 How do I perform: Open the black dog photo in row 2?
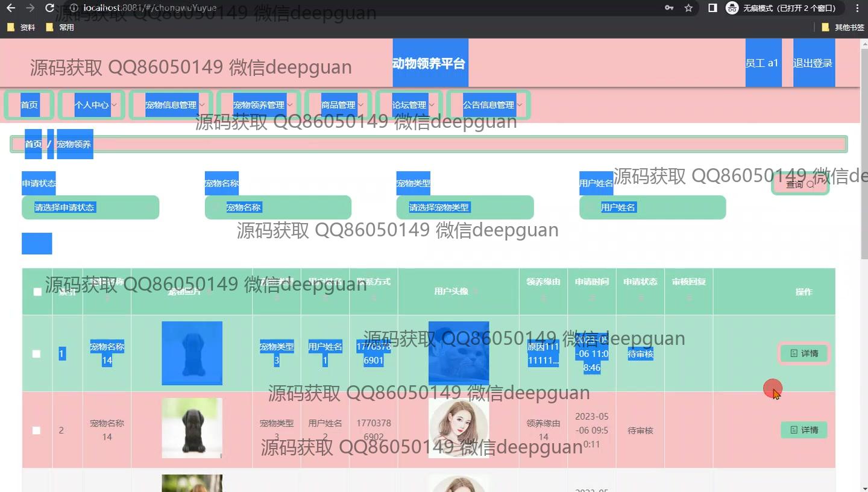point(192,427)
